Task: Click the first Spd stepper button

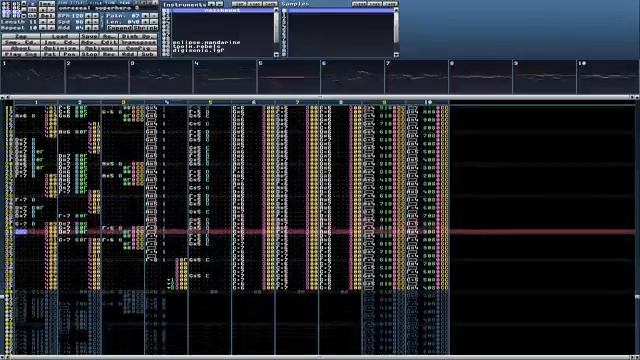Action: click(x=88, y=22)
